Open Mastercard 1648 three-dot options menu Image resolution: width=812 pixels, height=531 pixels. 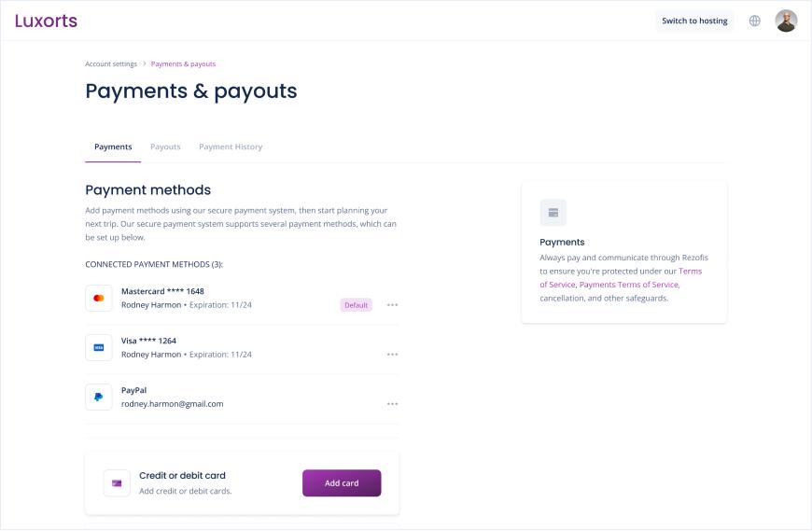(393, 305)
